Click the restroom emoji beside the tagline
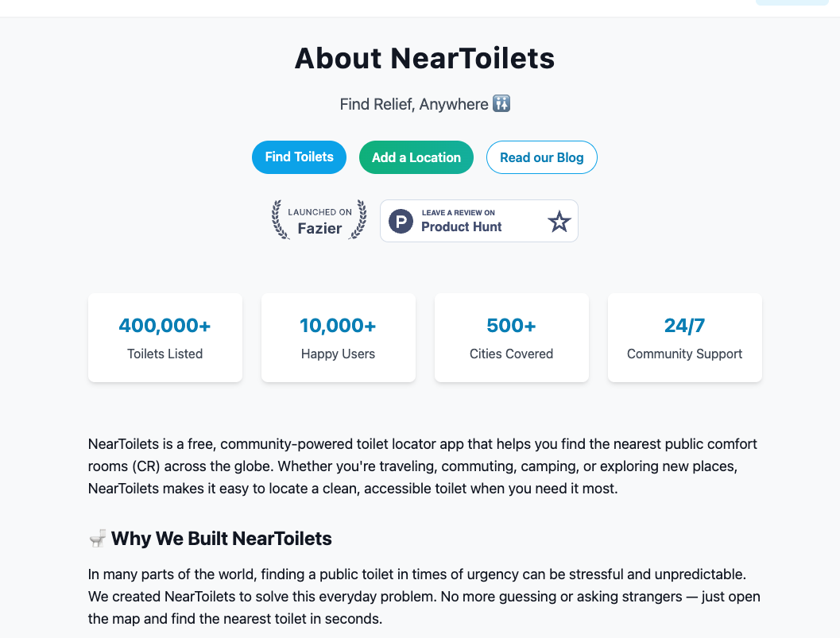Screen dimensions: 840x638 click(x=501, y=103)
